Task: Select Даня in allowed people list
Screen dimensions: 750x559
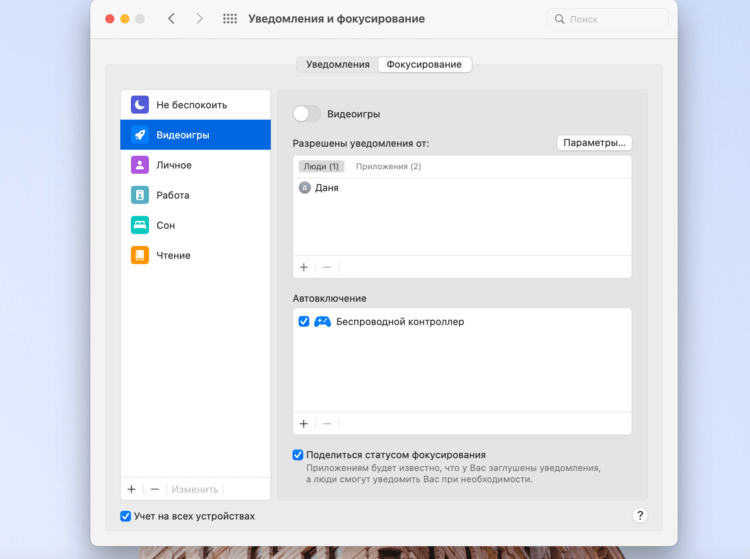Action: pos(326,188)
